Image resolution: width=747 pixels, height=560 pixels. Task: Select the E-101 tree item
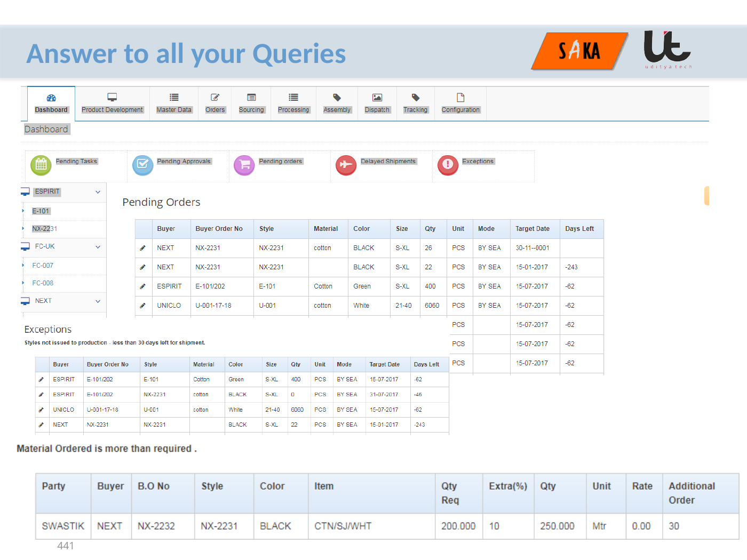pyautogui.click(x=41, y=211)
